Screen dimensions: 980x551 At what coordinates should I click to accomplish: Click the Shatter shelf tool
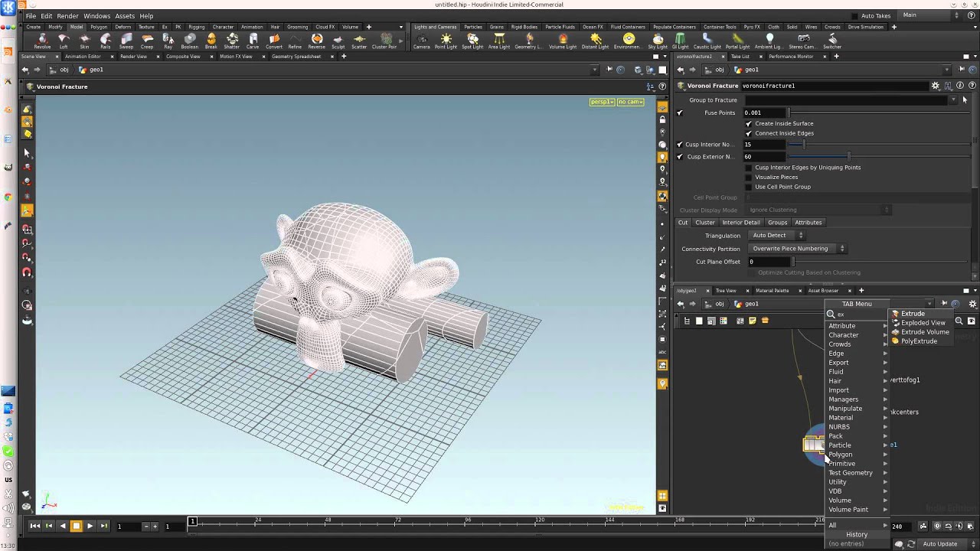coord(231,41)
